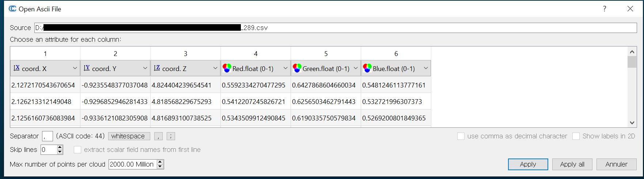The width and height of the screenshot is (644, 179).
Task: Click cell 0.6190335750579834
Action: pos(326,118)
